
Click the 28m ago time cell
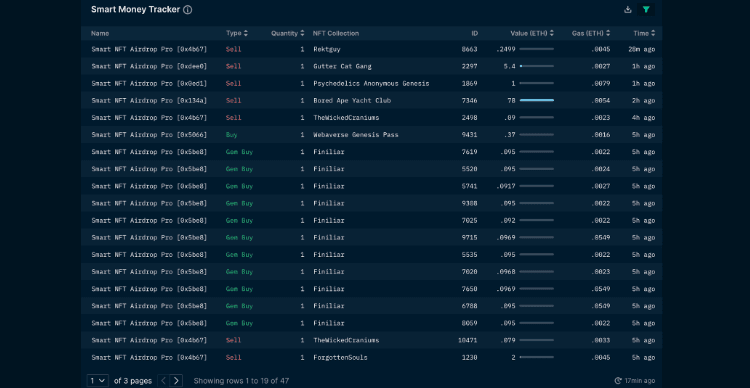641,49
